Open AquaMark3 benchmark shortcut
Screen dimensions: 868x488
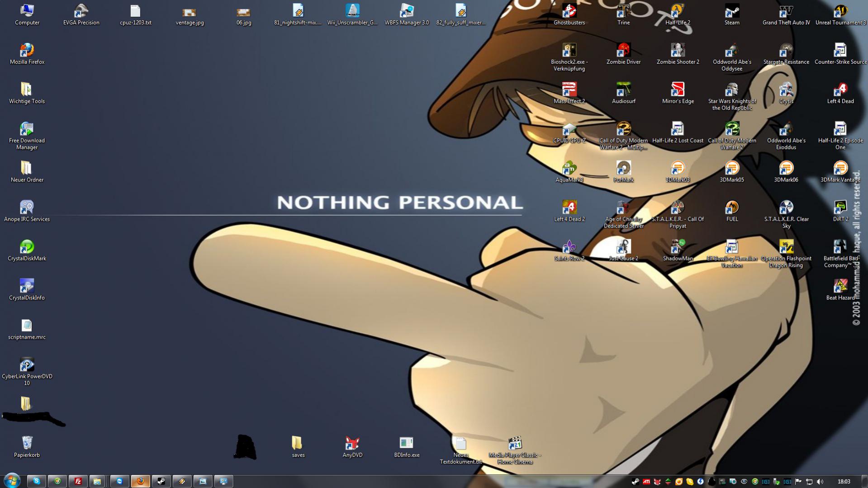tap(569, 171)
